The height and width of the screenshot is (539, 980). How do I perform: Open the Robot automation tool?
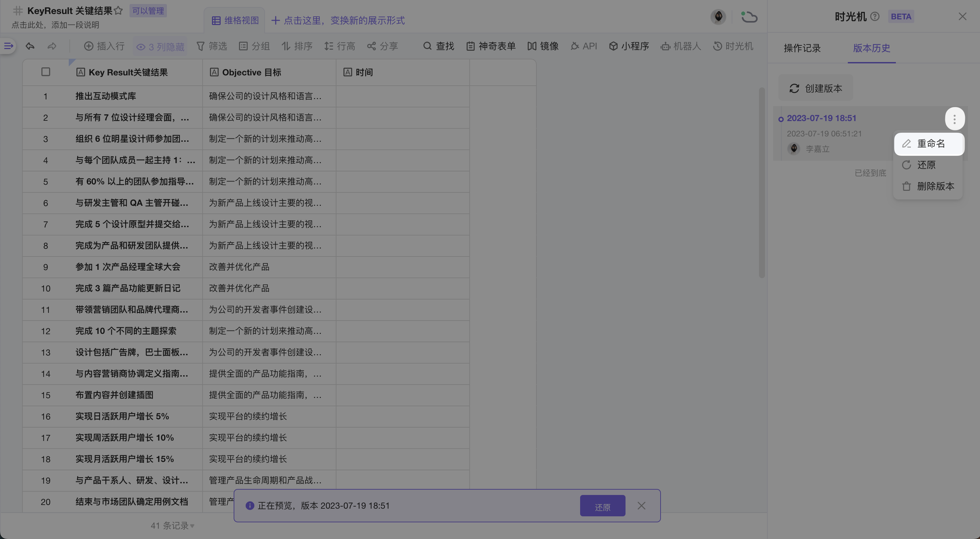pyautogui.click(x=681, y=46)
